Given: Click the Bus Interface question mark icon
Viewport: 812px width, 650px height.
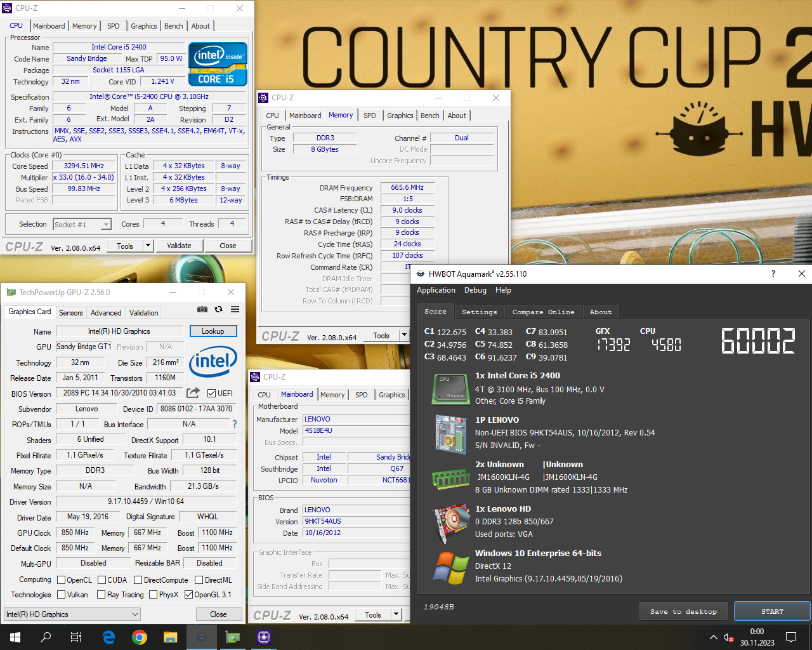Looking at the screenshot, I should [x=235, y=423].
